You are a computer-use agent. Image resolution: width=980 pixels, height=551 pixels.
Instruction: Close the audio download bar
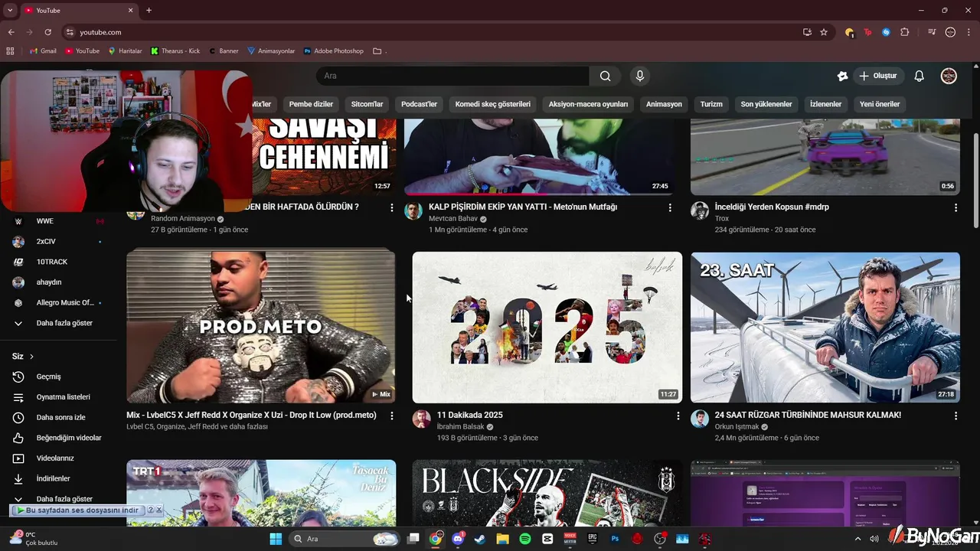point(158,510)
